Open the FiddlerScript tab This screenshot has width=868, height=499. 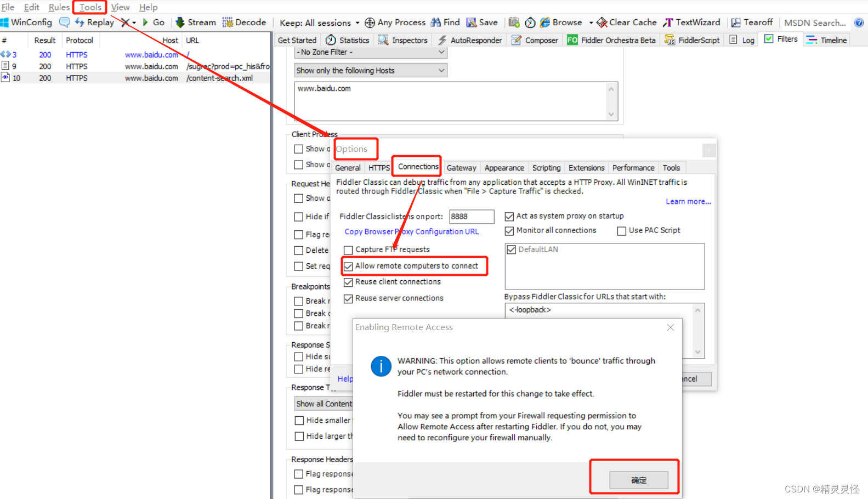tap(692, 40)
